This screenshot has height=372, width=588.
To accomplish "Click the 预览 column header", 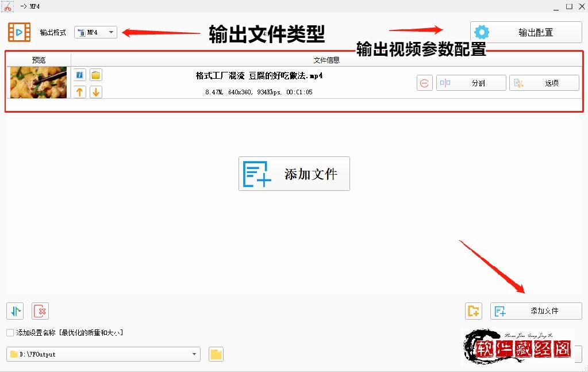I will tap(39, 59).
